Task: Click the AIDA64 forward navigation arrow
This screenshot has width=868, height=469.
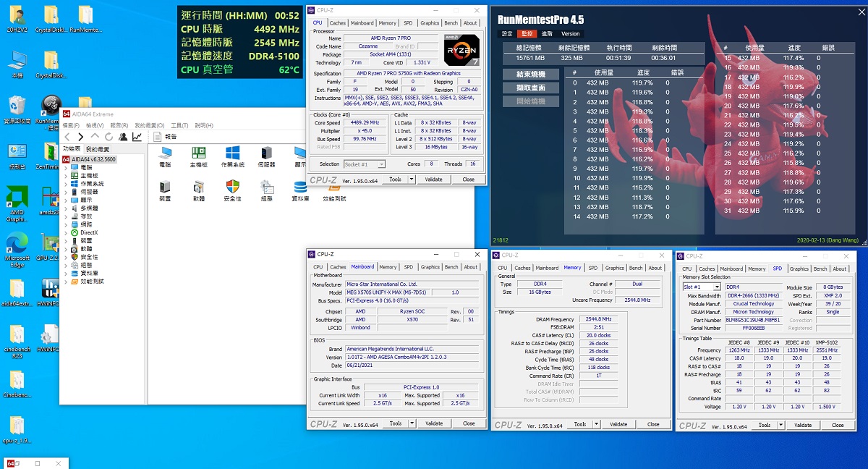Action: (80, 137)
